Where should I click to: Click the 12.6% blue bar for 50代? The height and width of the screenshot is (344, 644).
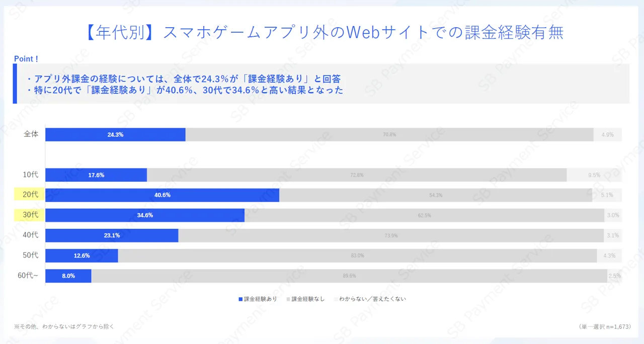pyautogui.click(x=82, y=255)
